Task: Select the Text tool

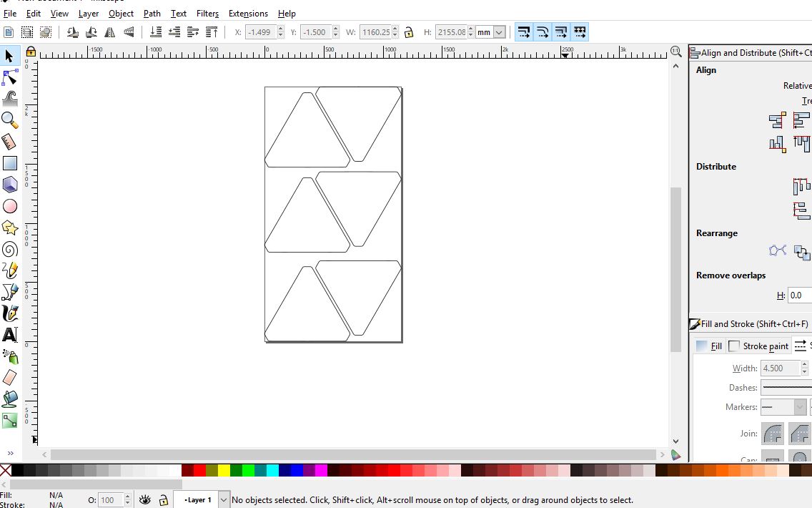Action: coord(10,335)
